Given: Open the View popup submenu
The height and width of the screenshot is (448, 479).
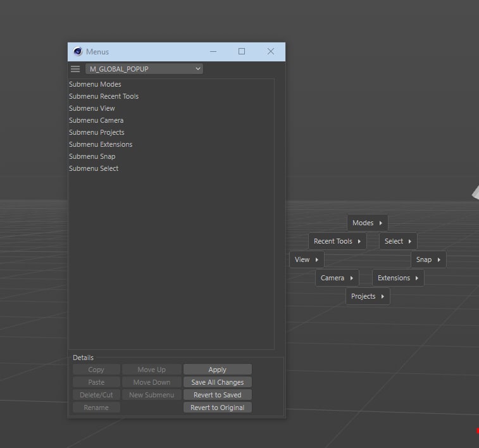Looking at the screenshot, I should coord(307,259).
